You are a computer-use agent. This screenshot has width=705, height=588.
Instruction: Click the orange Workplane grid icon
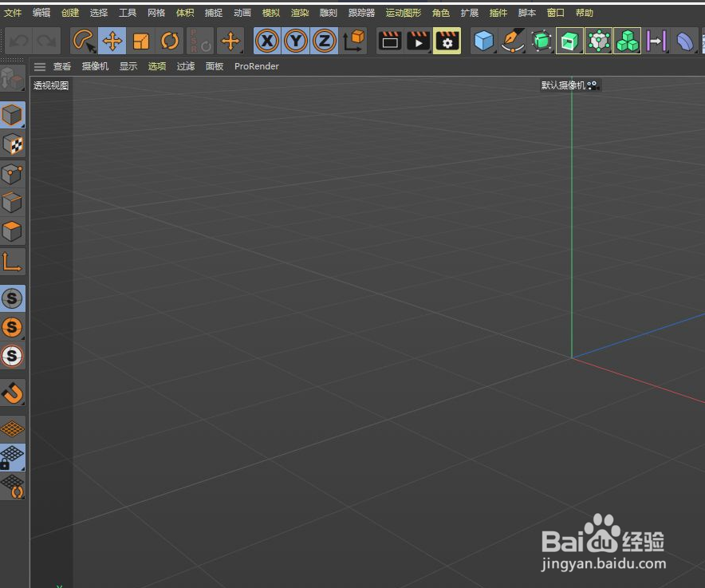click(12, 428)
